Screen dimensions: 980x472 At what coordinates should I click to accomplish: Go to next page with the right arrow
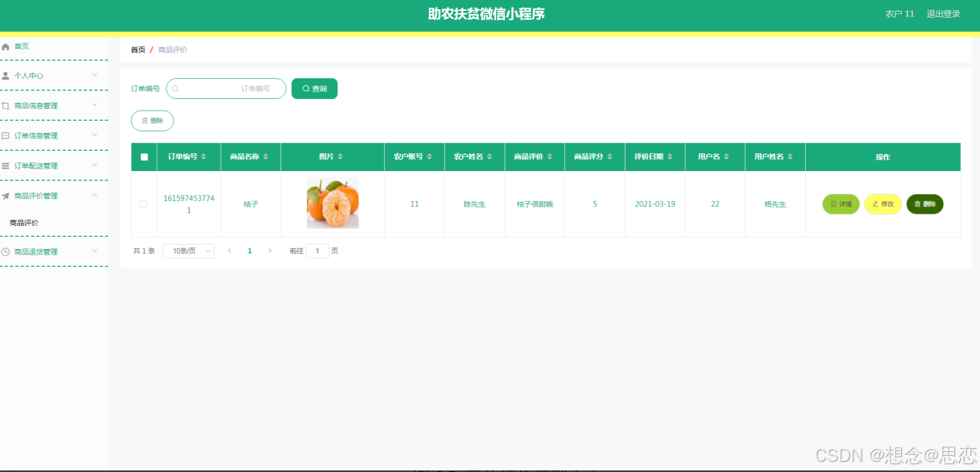pos(269,251)
